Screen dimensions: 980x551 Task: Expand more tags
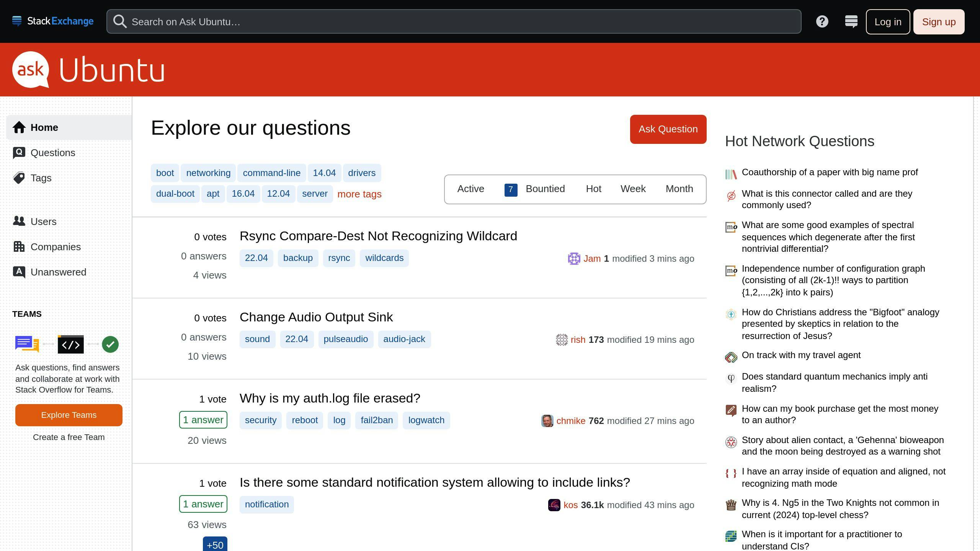(359, 194)
